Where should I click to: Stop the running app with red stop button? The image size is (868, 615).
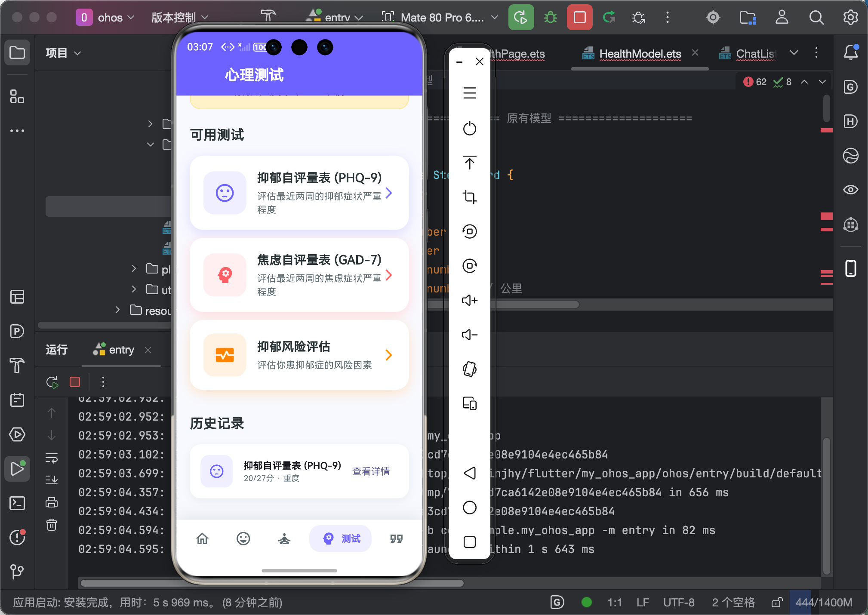pyautogui.click(x=579, y=17)
